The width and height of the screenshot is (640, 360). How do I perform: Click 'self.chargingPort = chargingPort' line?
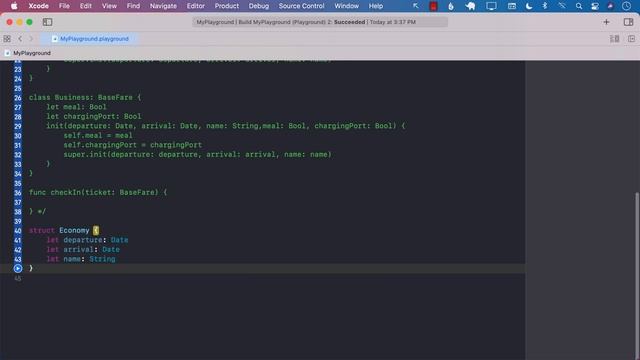coord(132,145)
